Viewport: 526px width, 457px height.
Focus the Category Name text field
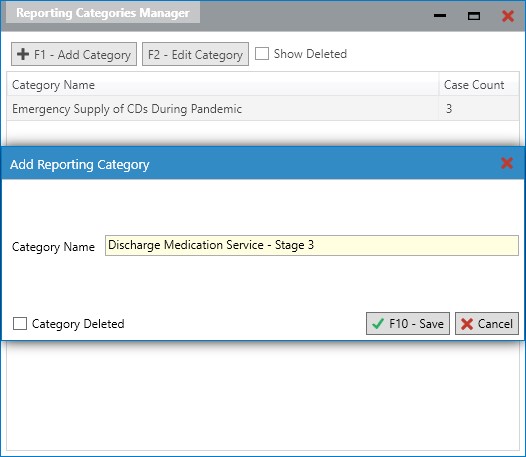point(312,245)
